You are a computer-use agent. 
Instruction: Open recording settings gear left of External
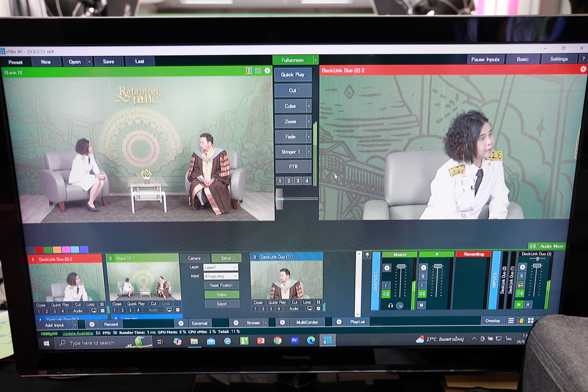[181, 323]
